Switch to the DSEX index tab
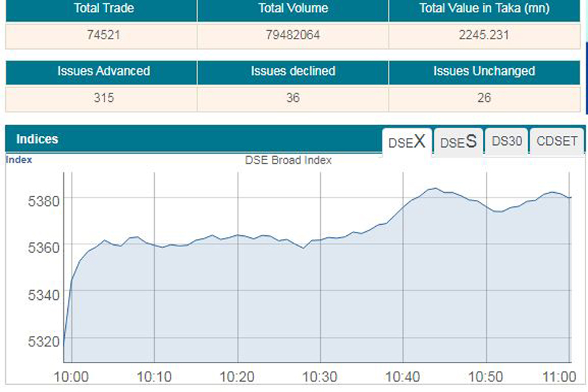The image size is (588, 392). click(406, 141)
